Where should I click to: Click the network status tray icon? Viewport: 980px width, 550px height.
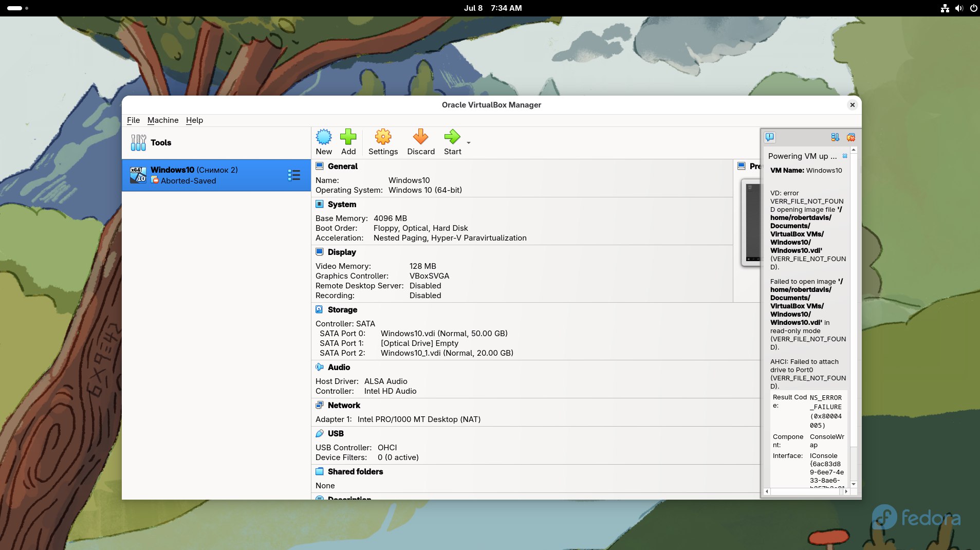pyautogui.click(x=945, y=8)
